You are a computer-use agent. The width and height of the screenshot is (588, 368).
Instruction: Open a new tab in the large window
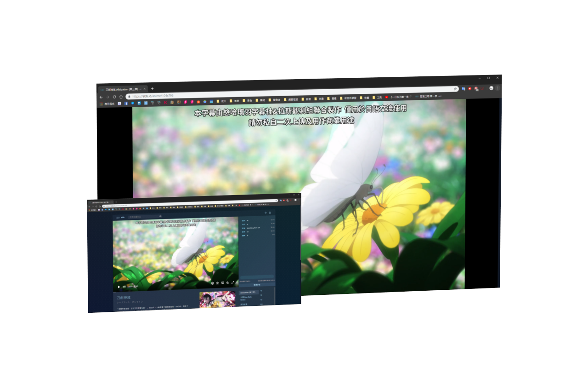(x=152, y=89)
